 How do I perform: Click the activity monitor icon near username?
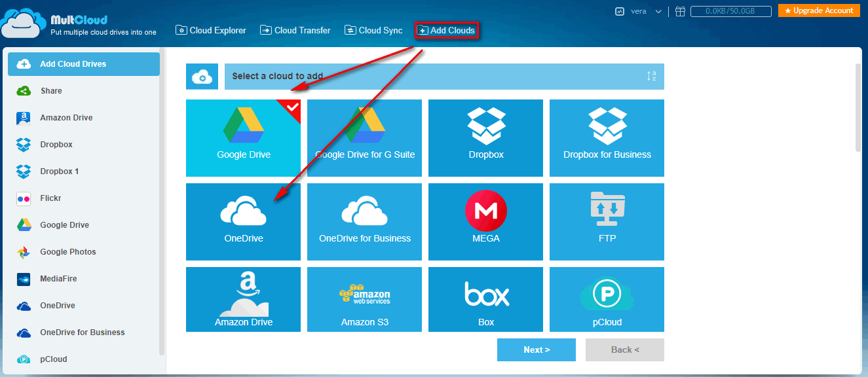pos(619,11)
